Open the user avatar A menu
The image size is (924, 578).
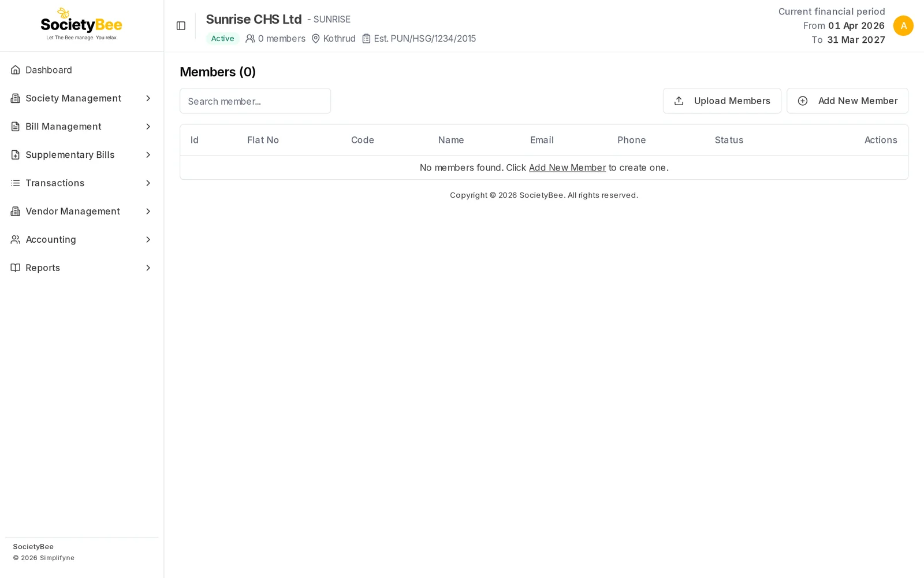tap(903, 25)
